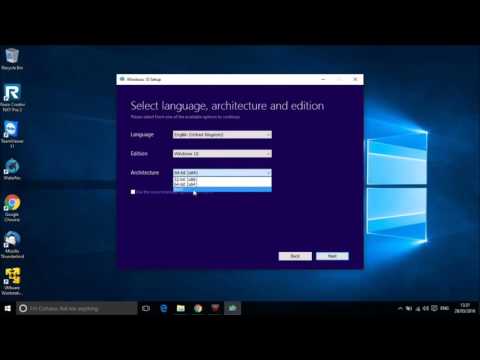Collapse the Architecture dropdown

[x=222, y=173]
